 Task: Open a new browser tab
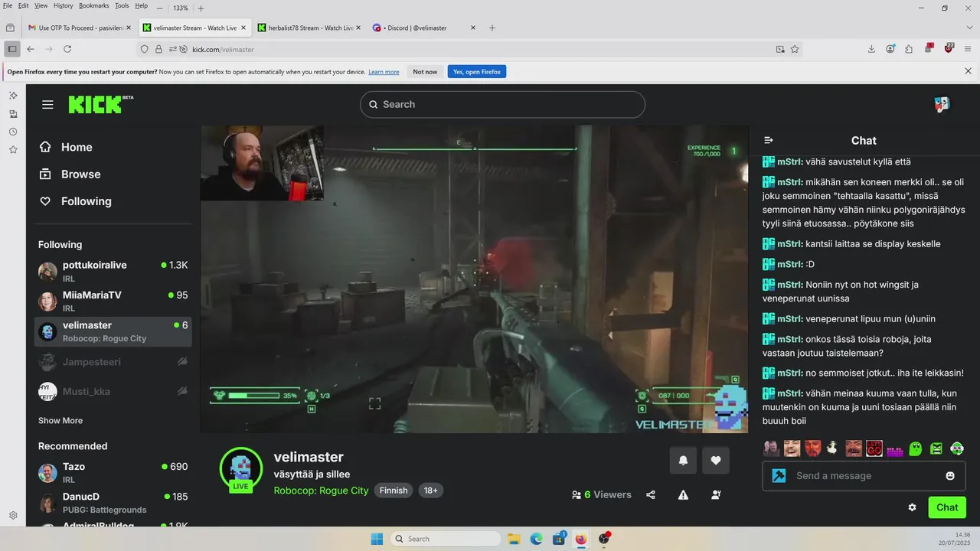point(492,28)
